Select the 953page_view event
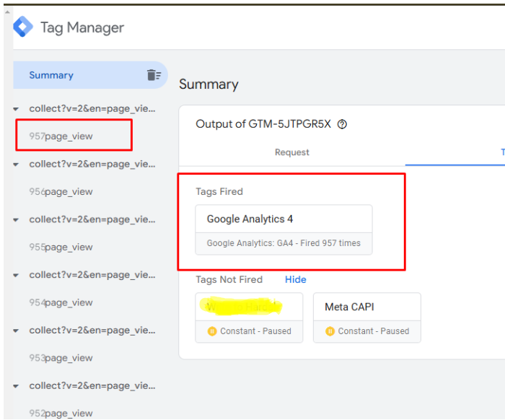505x420 pixels. pyautogui.click(x=61, y=357)
